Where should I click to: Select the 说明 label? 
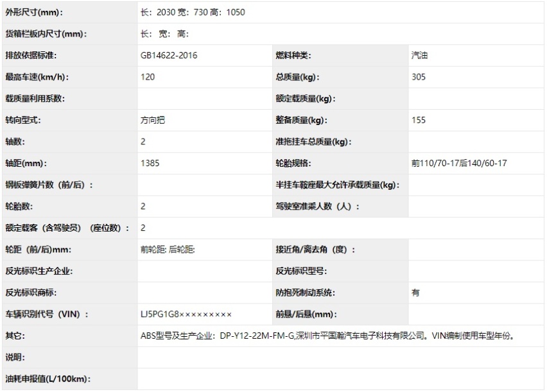coord(15,357)
